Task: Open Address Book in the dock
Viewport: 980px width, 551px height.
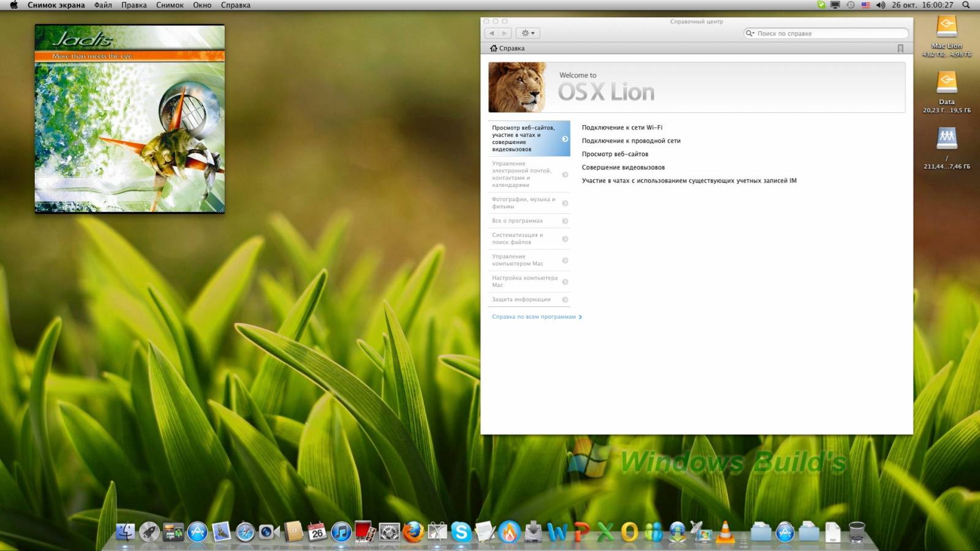Action: (x=293, y=531)
